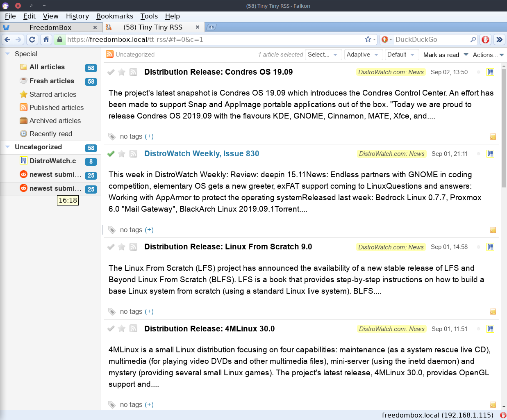Click the DuckDuckGo search input field
This screenshot has height=420, width=507.
click(432, 39)
